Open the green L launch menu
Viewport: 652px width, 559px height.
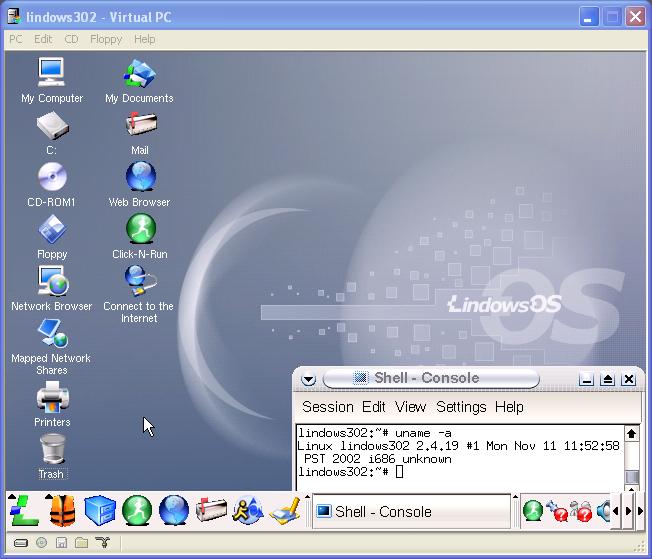(24, 510)
